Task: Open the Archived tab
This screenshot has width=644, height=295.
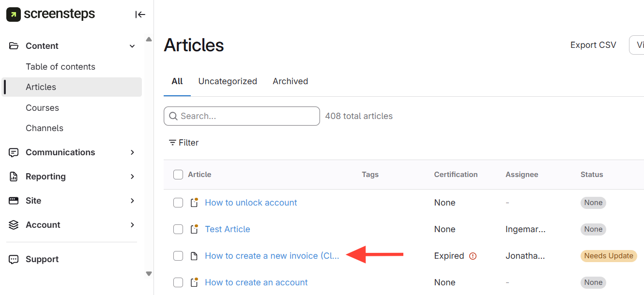Action: (291, 81)
